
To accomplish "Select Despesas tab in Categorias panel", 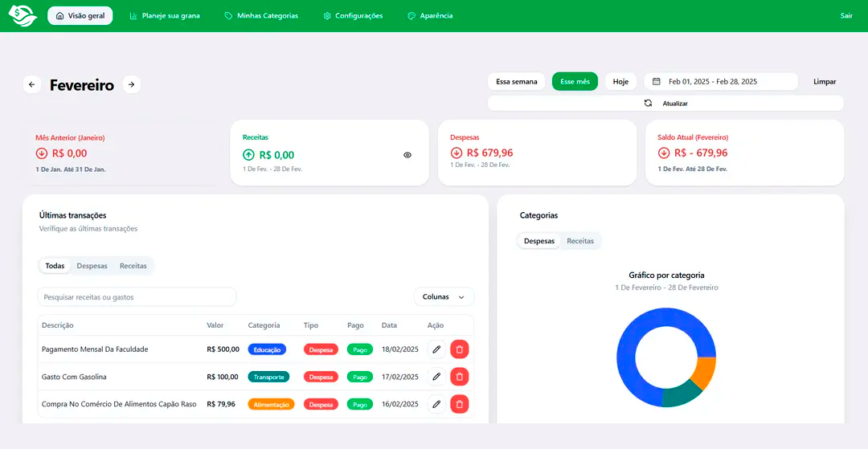I will tap(539, 241).
